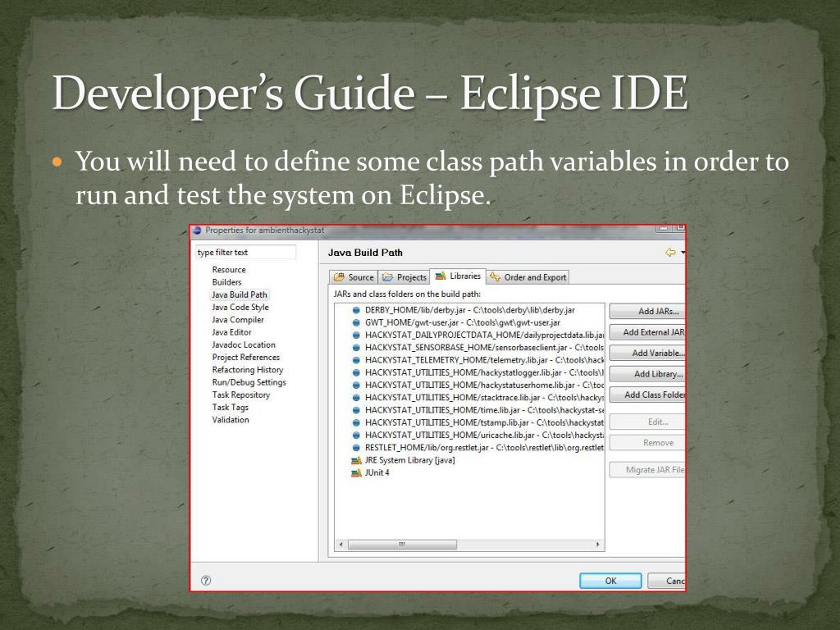Click the JRE System Library icon

(356, 460)
